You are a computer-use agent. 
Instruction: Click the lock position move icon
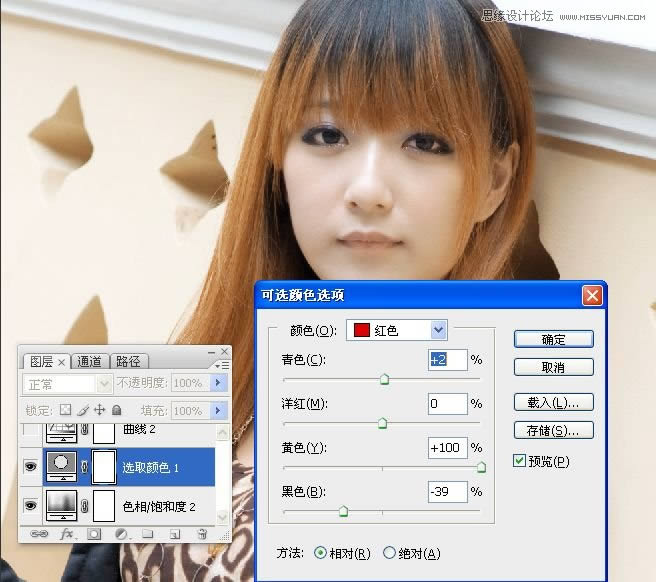[x=100, y=410]
